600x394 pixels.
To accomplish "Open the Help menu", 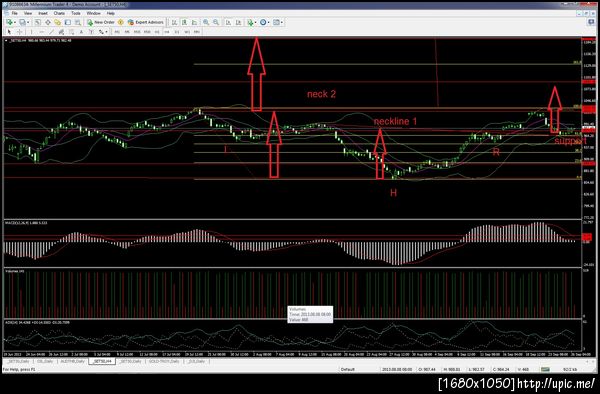I will point(111,13).
